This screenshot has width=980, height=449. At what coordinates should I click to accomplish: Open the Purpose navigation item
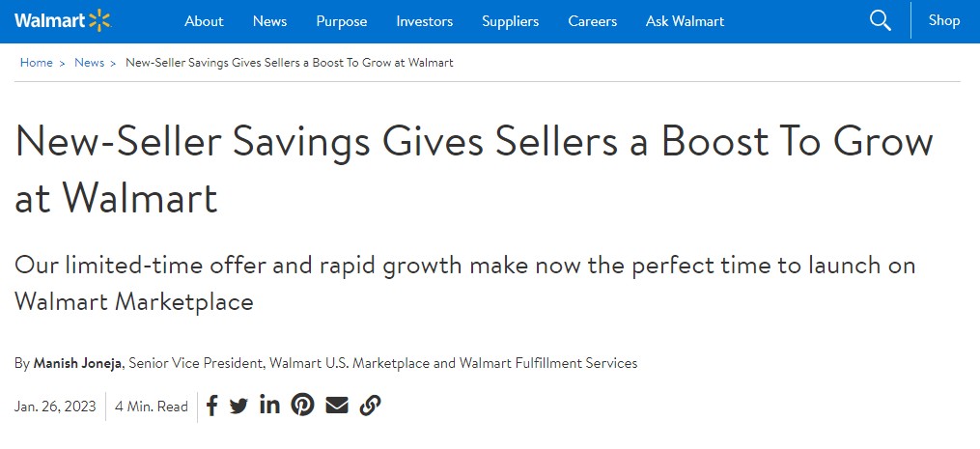point(342,21)
